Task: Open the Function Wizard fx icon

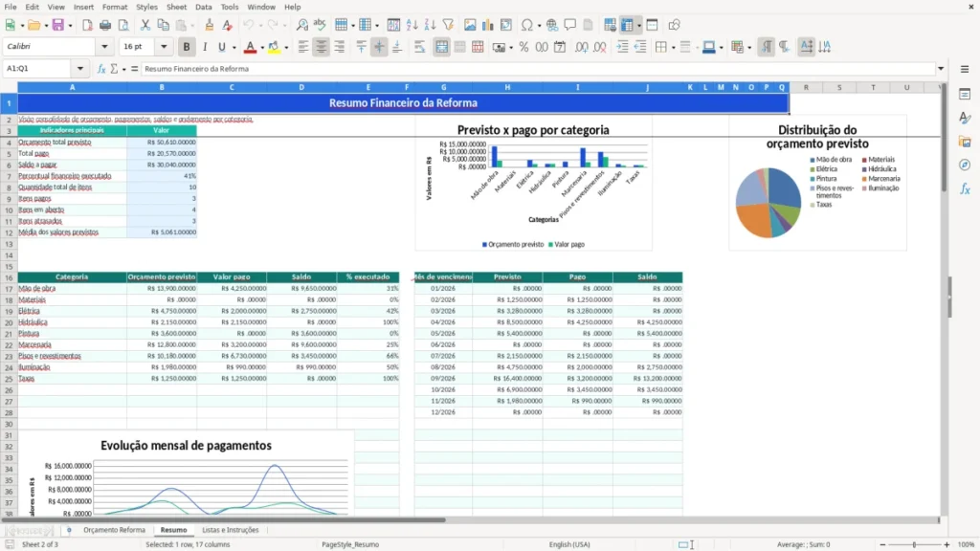Action: coord(101,69)
